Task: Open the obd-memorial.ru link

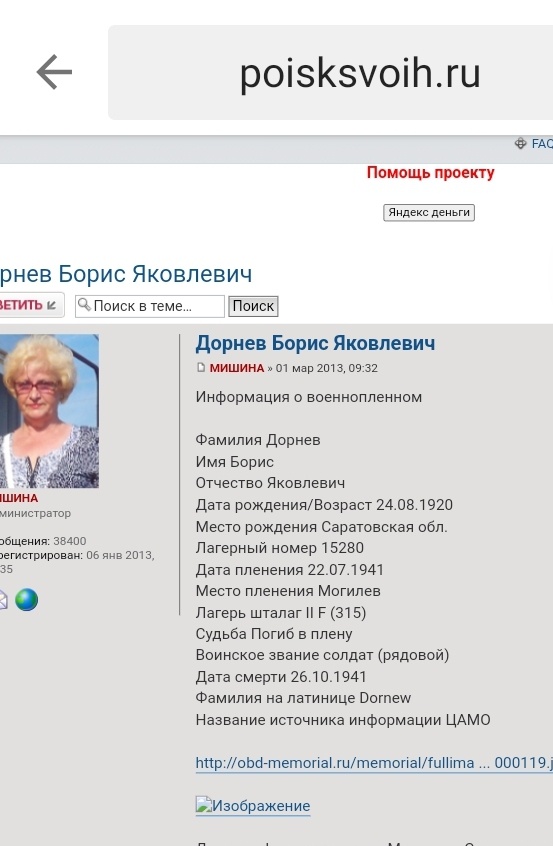Action: click(374, 763)
